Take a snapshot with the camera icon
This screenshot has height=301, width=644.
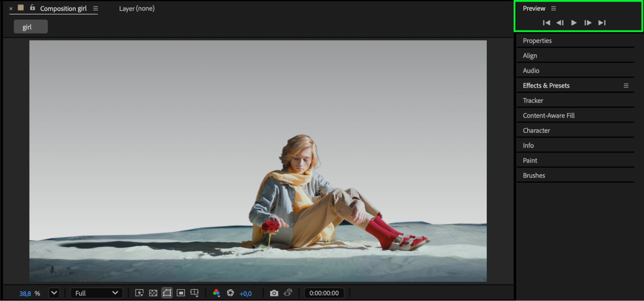274,293
